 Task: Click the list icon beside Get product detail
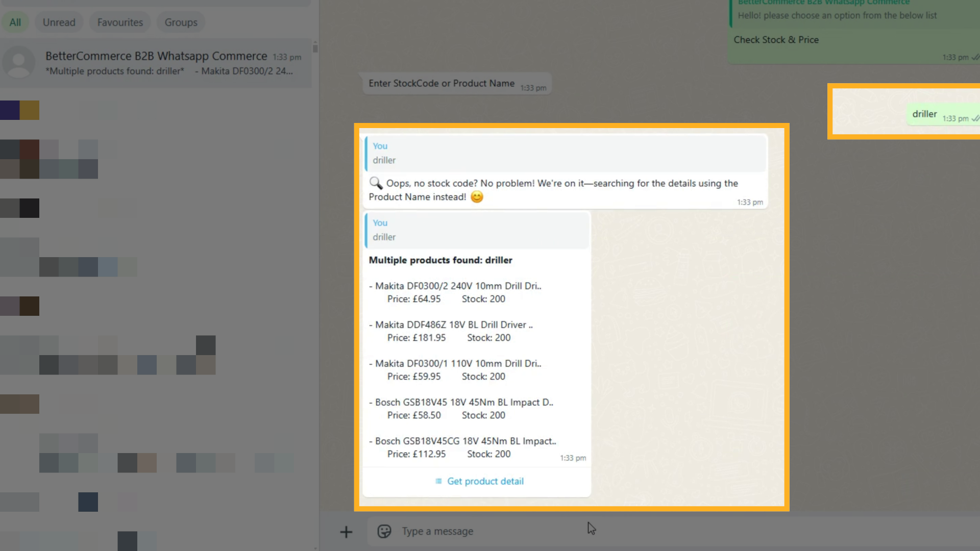coord(438,481)
